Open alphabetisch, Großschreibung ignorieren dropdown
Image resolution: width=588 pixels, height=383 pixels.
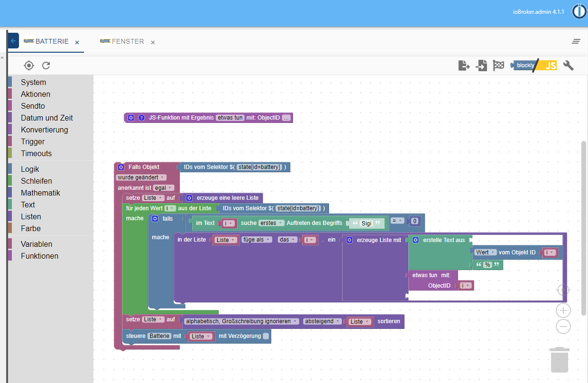tap(242, 321)
